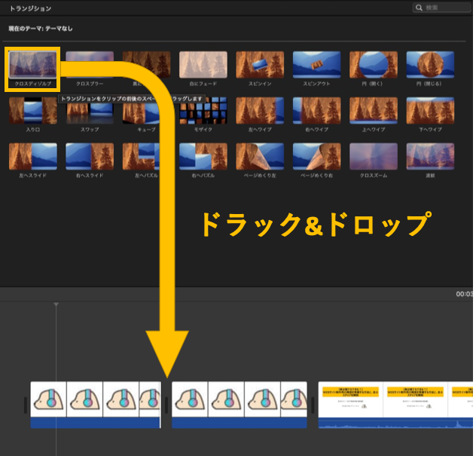
Task: Select the クロスズーム transition thumbnail
Action: (374, 157)
